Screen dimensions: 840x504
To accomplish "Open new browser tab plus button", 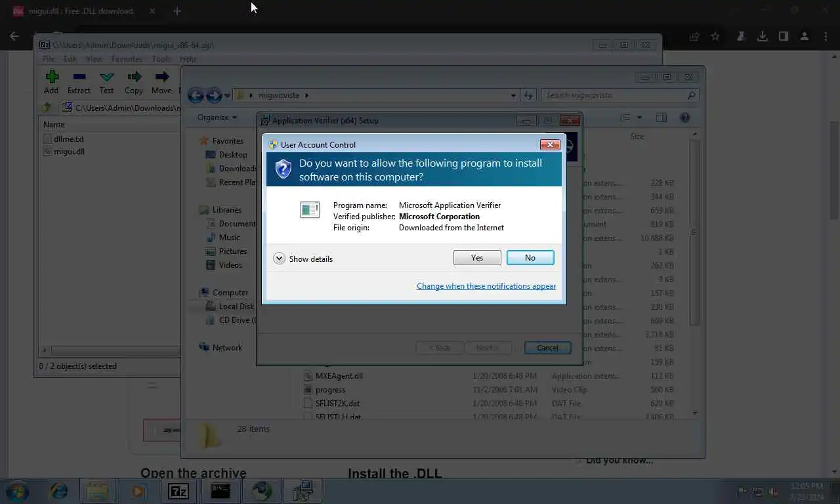I will [x=177, y=11].
